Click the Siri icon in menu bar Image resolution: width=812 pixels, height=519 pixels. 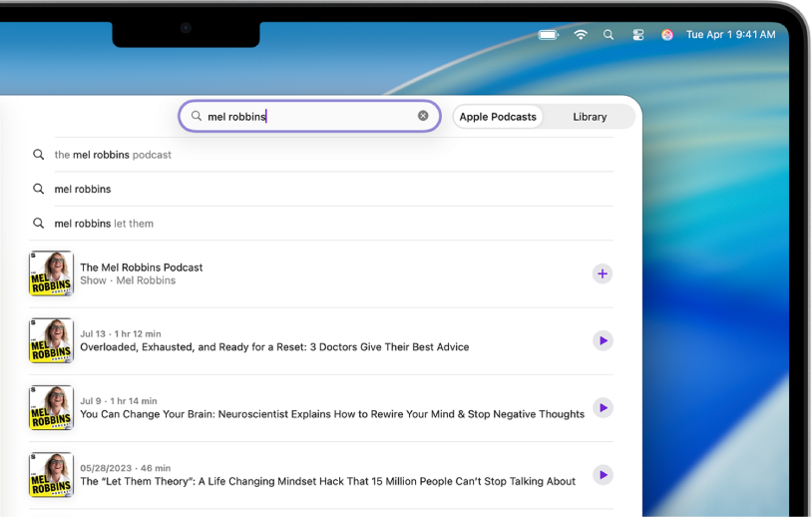tap(667, 34)
